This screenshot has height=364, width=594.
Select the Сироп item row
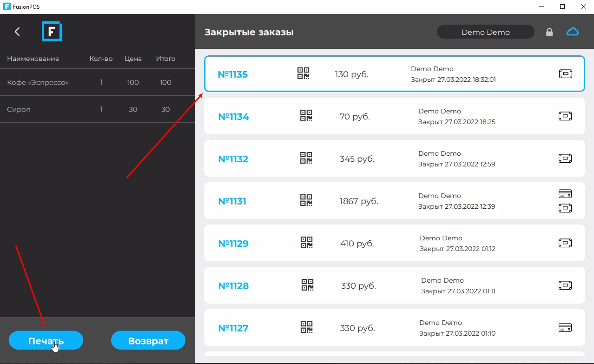97,109
